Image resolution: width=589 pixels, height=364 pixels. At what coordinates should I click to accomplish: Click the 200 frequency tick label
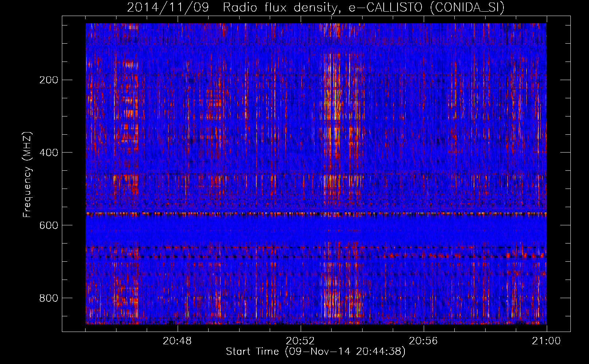click(x=49, y=80)
